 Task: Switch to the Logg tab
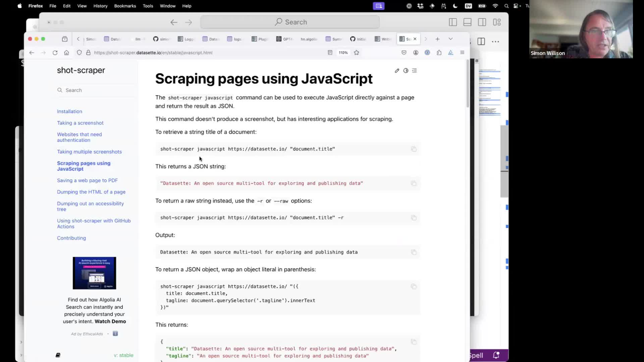pos(186,39)
